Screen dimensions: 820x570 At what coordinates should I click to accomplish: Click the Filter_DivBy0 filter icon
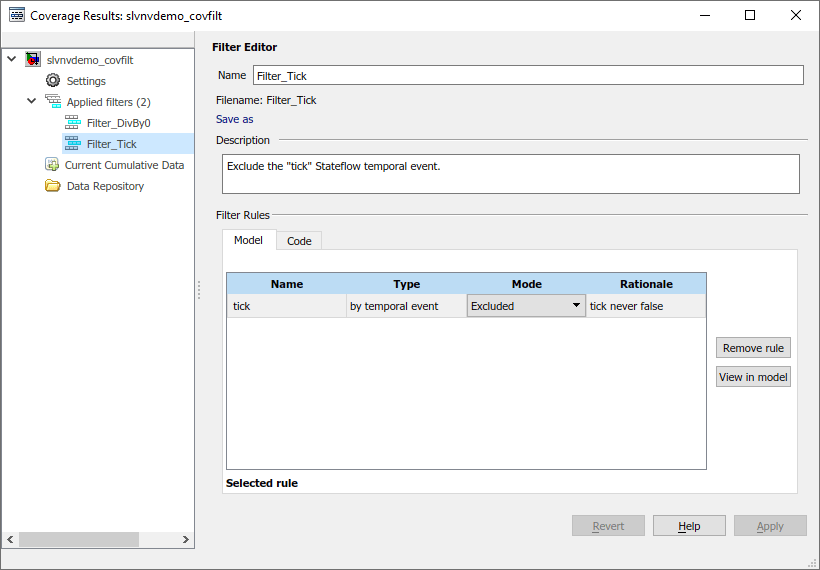pyautogui.click(x=73, y=122)
